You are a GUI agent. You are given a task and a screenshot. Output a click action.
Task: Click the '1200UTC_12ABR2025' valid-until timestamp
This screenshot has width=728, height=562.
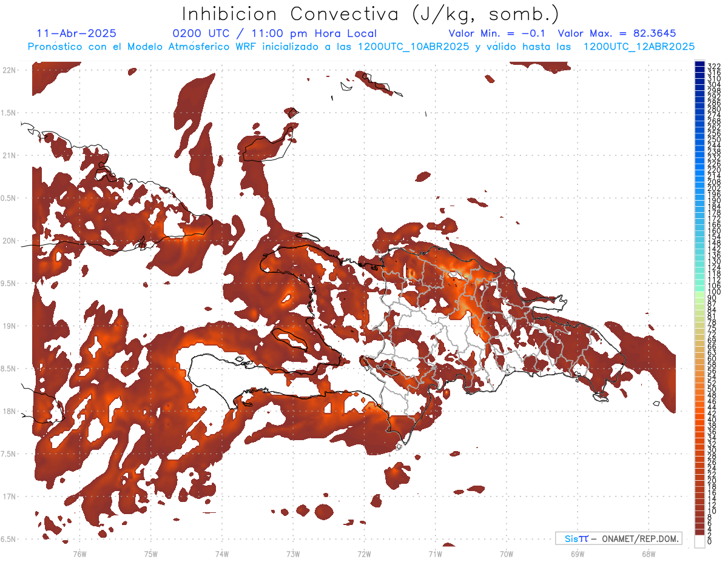click(x=639, y=47)
